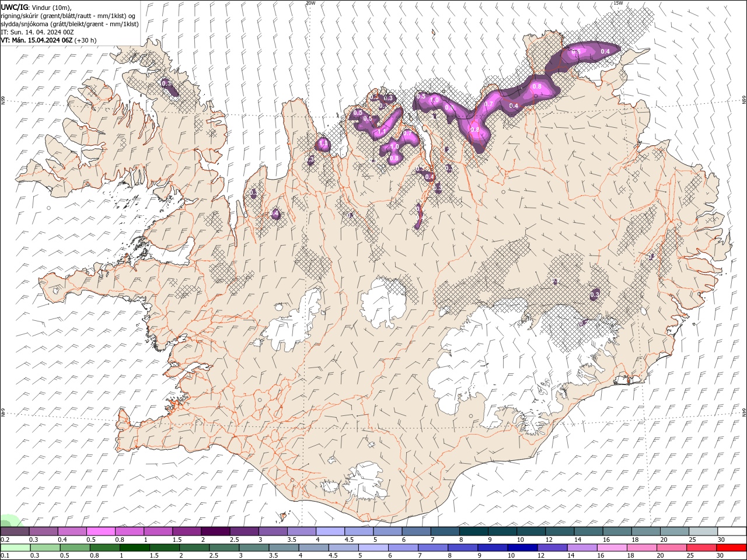Pick the medium green 0.5 swatch, lower legend row

coord(75,548)
